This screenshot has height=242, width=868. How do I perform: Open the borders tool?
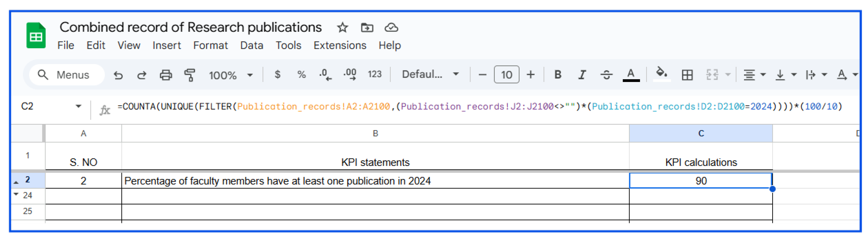687,75
